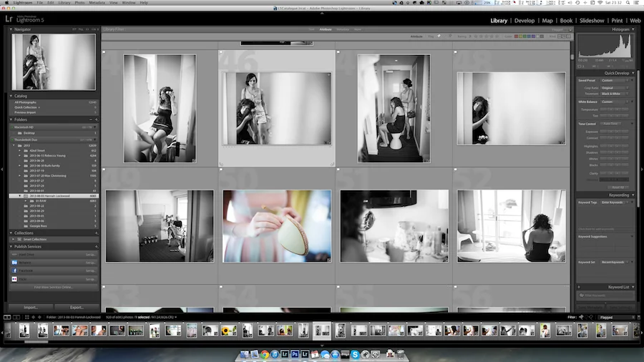
Task: Collapse the Publish Services panel
Action: (x=11, y=246)
